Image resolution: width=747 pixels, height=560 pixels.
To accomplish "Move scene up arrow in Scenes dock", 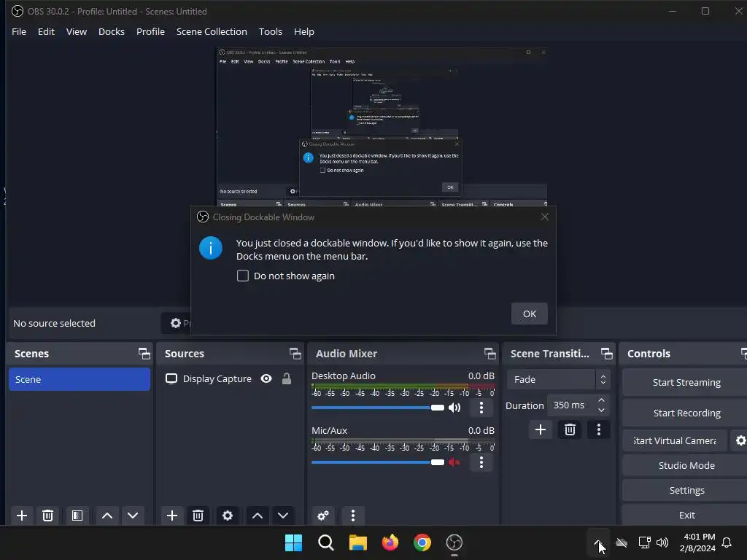I will tap(107, 516).
